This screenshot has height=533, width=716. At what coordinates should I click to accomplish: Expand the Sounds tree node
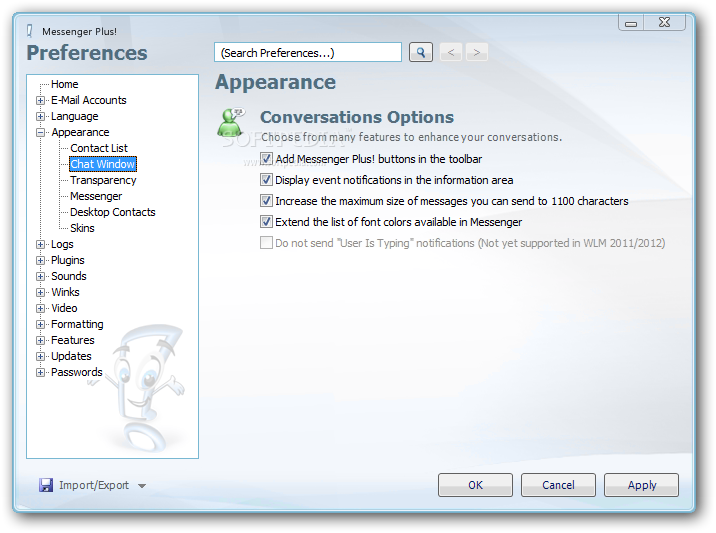(x=41, y=276)
